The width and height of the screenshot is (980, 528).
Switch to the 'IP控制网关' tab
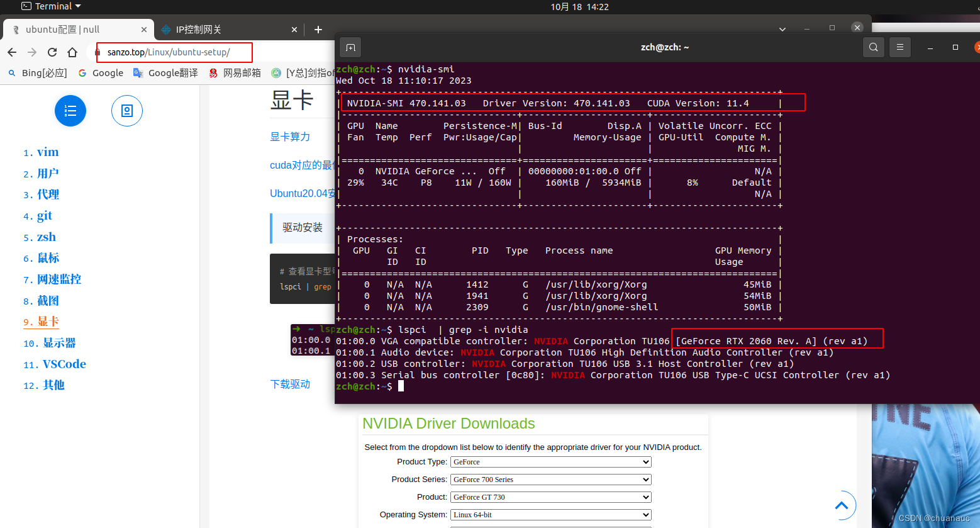pyautogui.click(x=228, y=30)
